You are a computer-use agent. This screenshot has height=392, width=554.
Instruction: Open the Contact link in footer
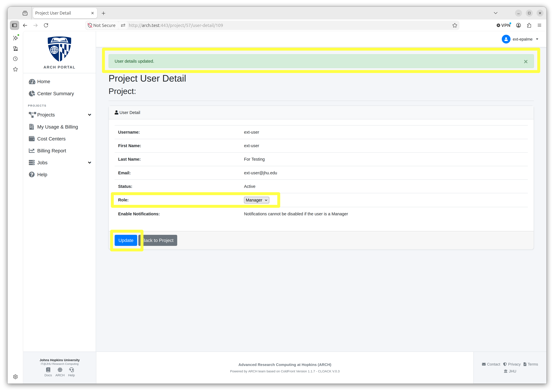[x=491, y=364]
